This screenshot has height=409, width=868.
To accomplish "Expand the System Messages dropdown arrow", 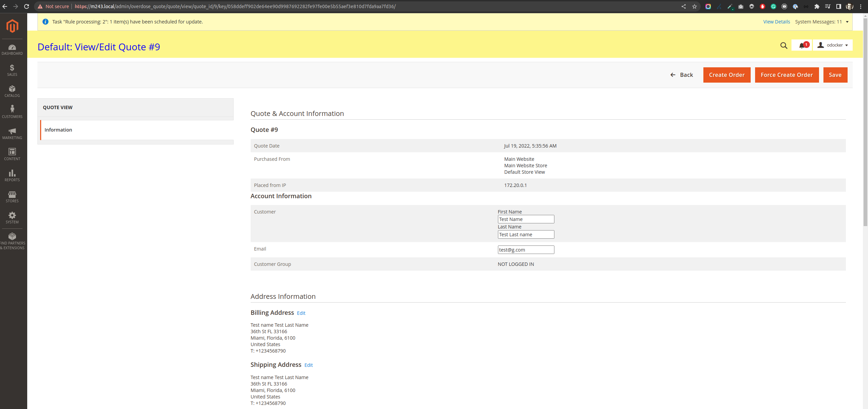I will click(x=847, y=22).
